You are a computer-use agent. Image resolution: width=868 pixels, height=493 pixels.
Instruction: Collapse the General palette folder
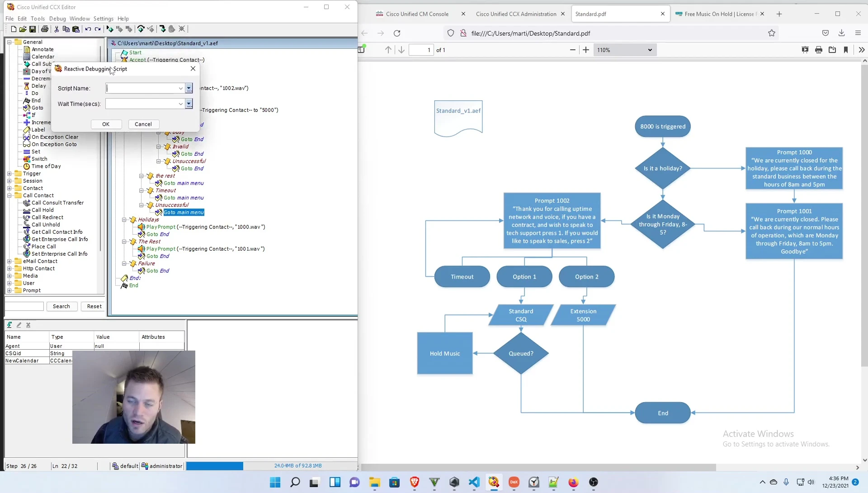(x=9, y=42)
